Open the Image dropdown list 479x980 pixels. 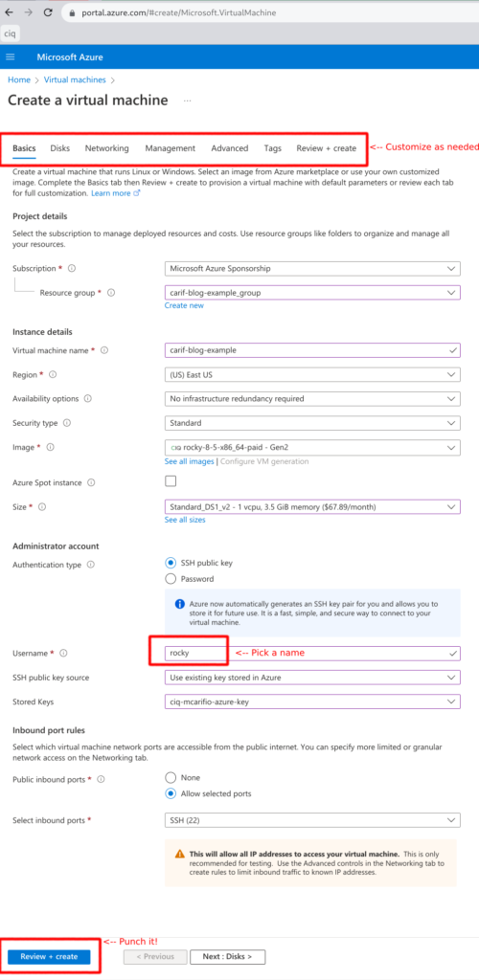click(x=312, y=448)
